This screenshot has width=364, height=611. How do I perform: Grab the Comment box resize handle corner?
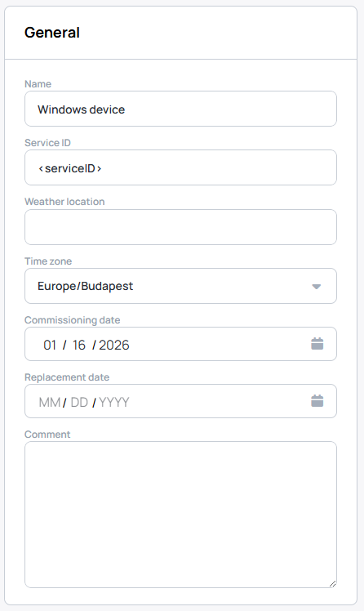coord(332,583)
